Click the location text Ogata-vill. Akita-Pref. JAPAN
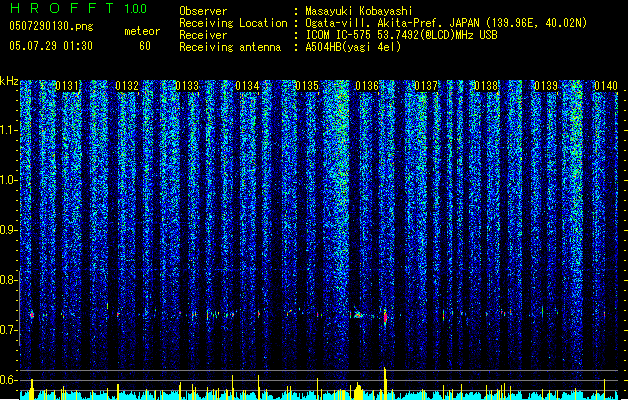629x400 pixels. (x=392, y=23)
